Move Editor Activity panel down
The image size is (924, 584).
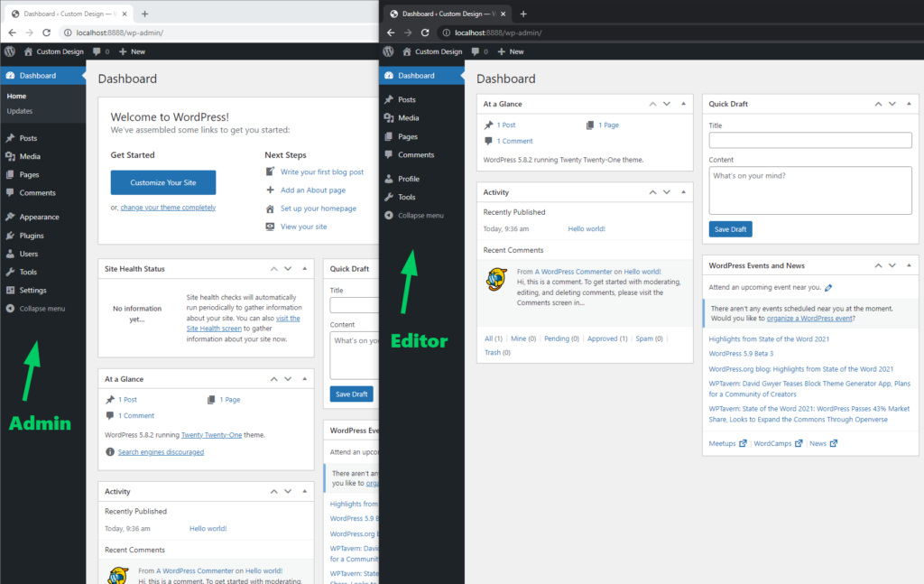pos(667,192)
